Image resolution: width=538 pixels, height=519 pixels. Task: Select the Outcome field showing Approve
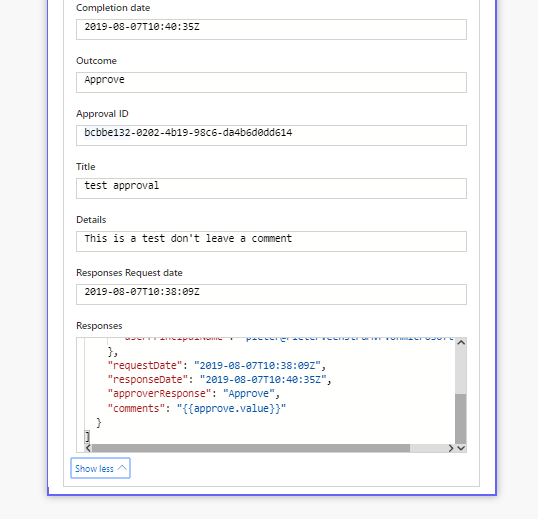[x=271, y=82]
